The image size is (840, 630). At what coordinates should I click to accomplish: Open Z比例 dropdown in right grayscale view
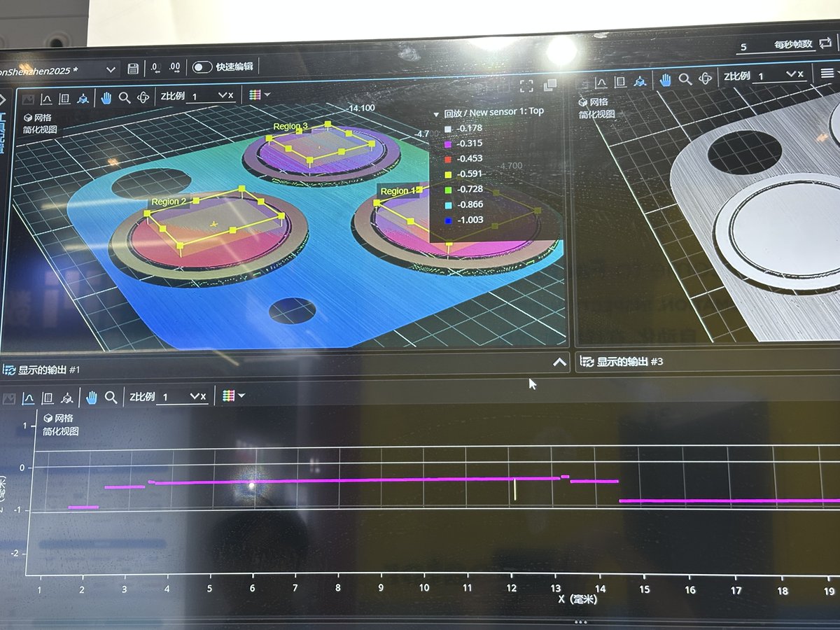point(791,74)
